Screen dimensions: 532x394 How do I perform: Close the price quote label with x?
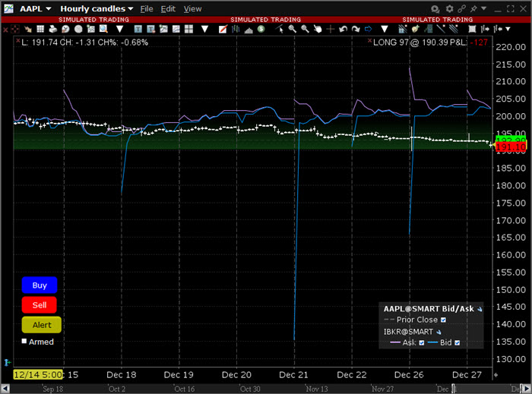18,41
